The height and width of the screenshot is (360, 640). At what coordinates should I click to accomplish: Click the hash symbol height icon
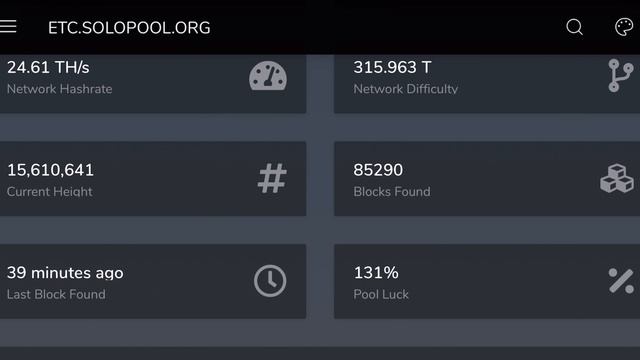click(x=272, y=178)
